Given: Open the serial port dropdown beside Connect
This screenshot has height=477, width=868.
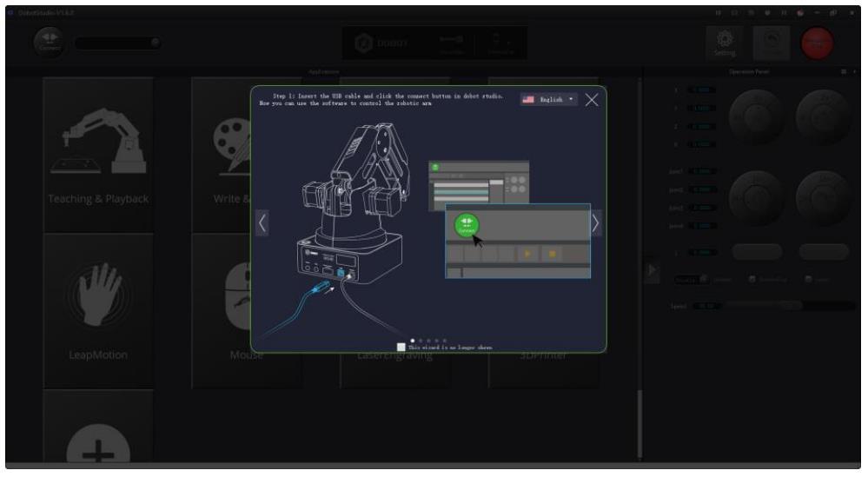Looking at the screenshot, I should 117,43.
